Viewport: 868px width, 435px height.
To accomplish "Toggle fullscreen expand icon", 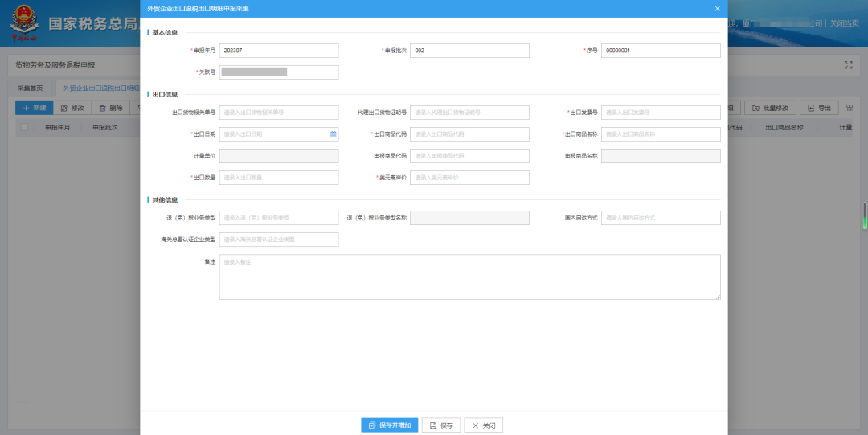I will coord(848,65).
